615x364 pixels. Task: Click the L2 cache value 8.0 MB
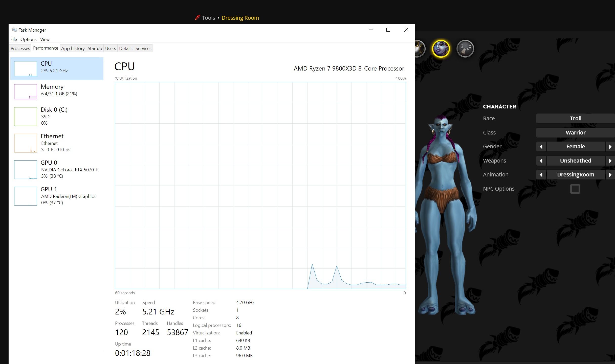coord(243,348)
